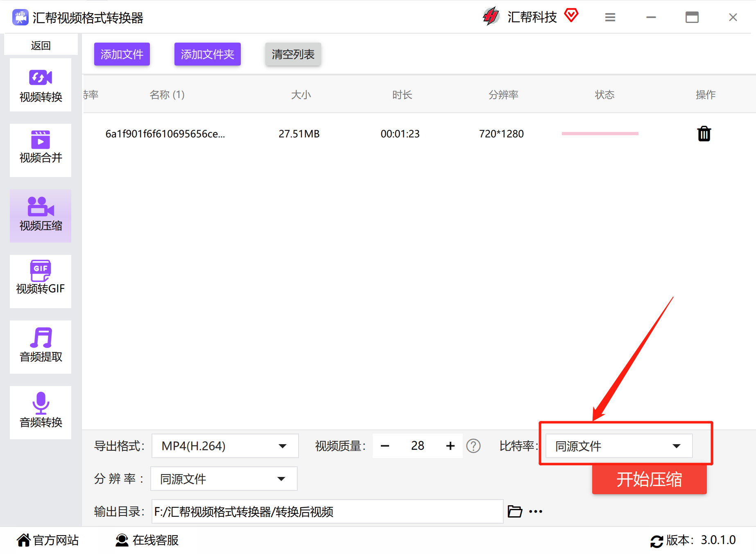Open the 音频转换 audio convert tool
Screen dimensions: 756x554
coord(41,413)
